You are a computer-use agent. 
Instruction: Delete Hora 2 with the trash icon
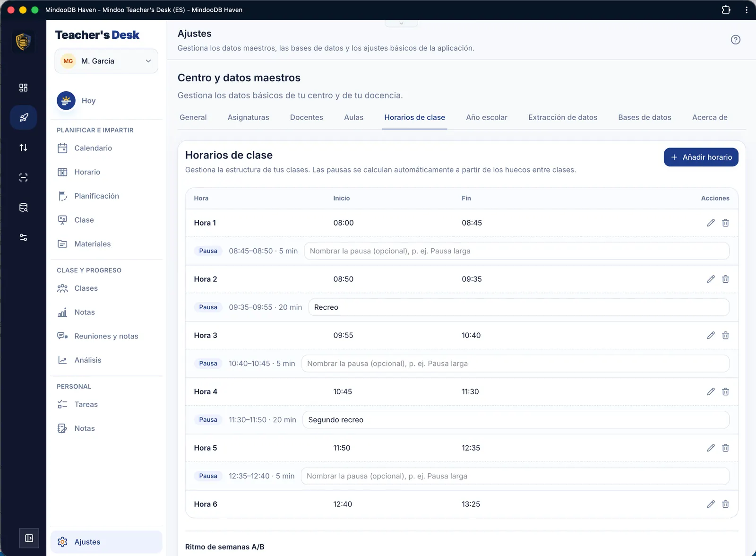click(x=725, y=279)
